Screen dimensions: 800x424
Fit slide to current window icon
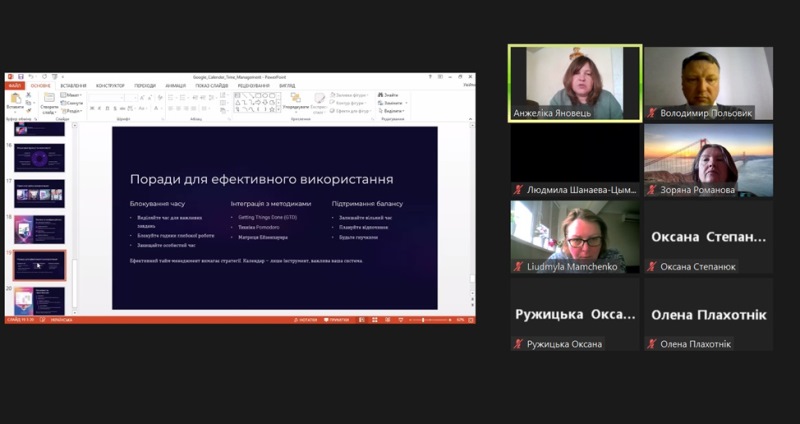(x=471, y=320)
